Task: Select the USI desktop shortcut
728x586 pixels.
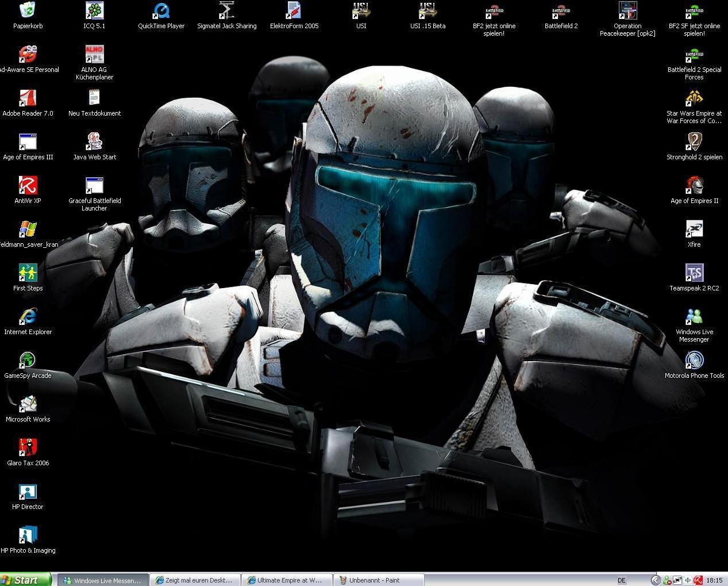Action: point(361,10)
